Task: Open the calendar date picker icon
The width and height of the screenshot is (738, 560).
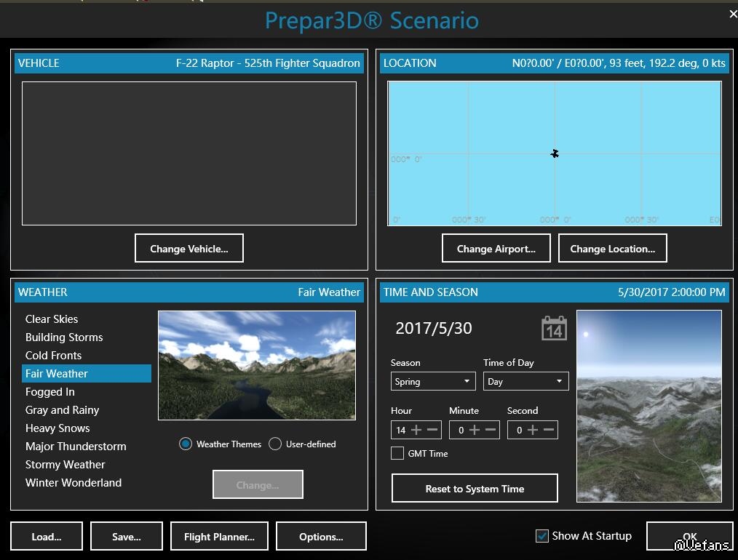Action: [x=554, y=328]
